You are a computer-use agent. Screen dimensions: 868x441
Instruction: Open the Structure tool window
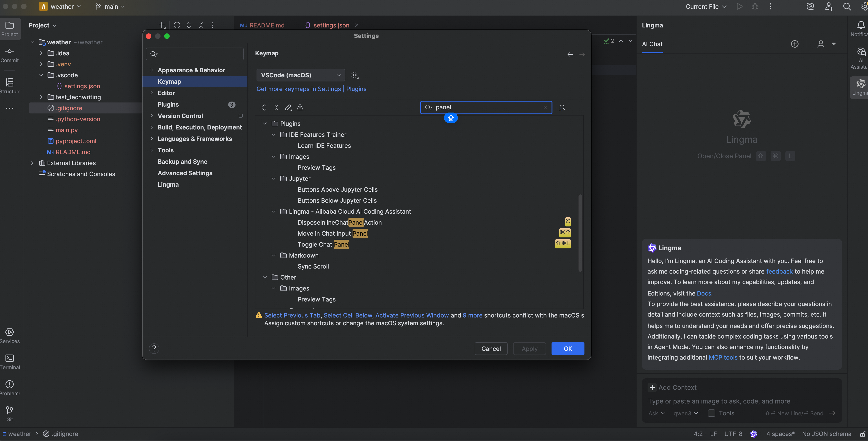coord(10,86)
